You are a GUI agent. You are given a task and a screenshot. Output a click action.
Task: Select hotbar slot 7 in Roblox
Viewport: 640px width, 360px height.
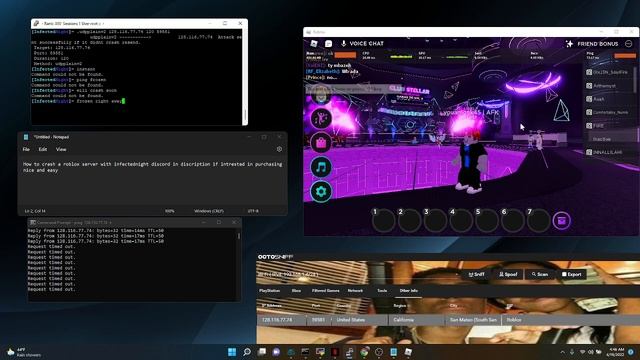(x=538, y=220)
